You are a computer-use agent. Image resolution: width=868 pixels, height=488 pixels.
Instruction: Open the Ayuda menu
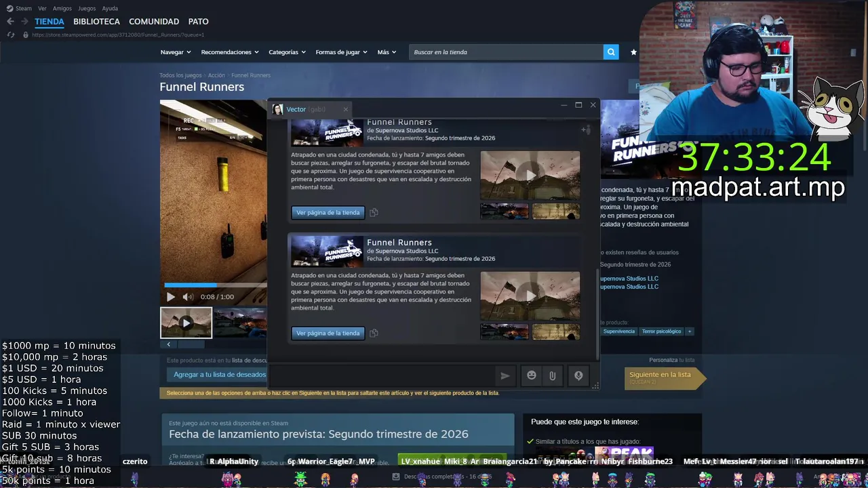(110, 8)
